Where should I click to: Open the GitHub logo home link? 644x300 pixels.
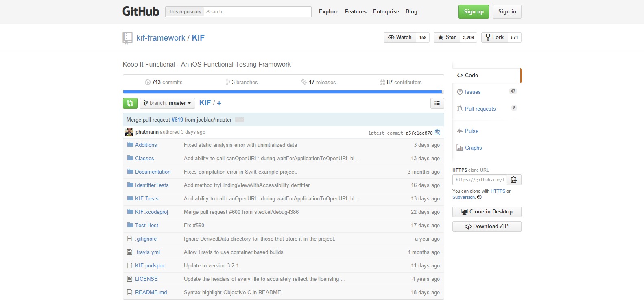pos(141,11)
